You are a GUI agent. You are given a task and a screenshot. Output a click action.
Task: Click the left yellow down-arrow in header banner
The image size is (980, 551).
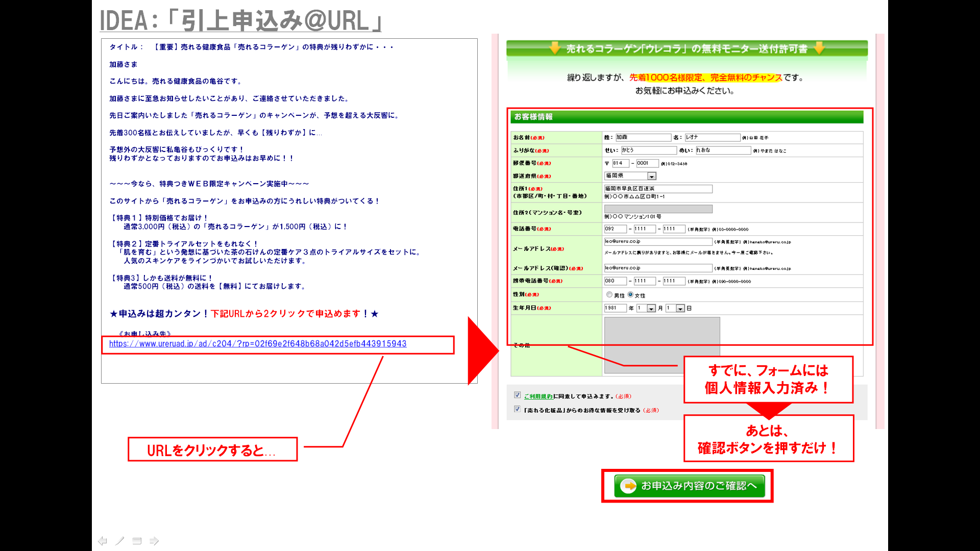pyautogui.click(x=555, y=48)
